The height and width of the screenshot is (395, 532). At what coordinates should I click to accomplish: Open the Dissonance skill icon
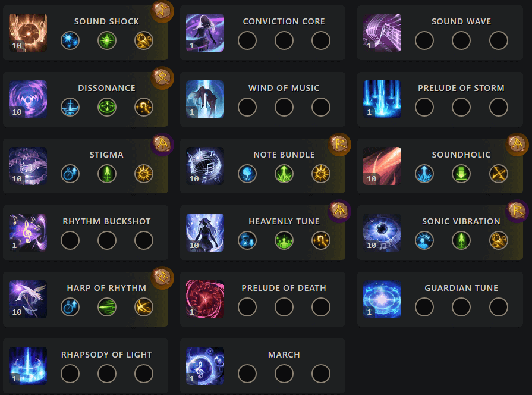[x=27, y=99]
